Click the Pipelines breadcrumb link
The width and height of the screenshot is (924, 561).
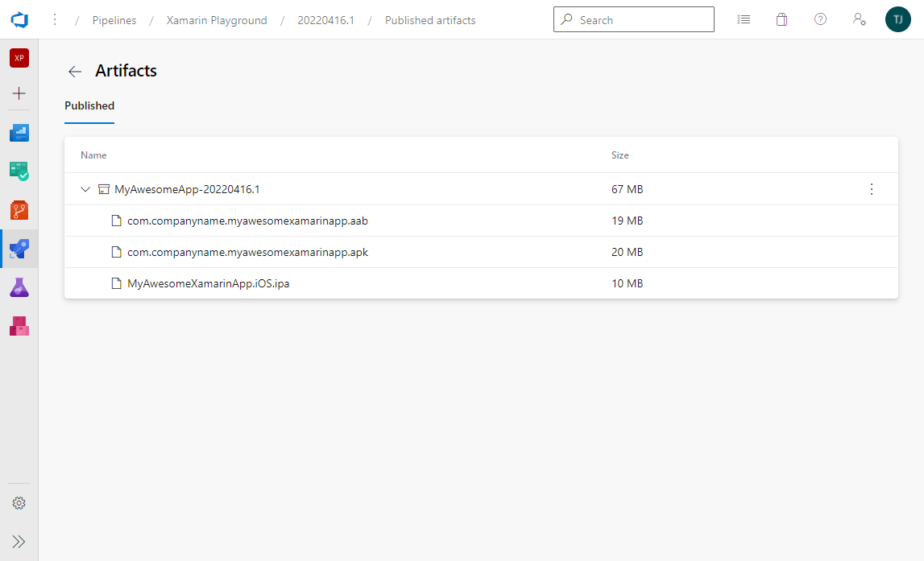coord(114,20)
